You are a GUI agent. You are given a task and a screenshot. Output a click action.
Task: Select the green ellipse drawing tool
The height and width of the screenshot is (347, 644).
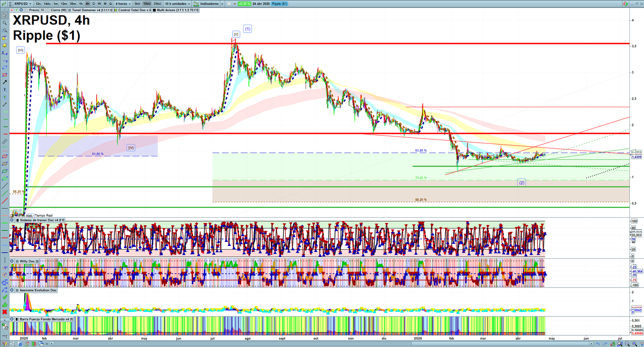point(5,171)
